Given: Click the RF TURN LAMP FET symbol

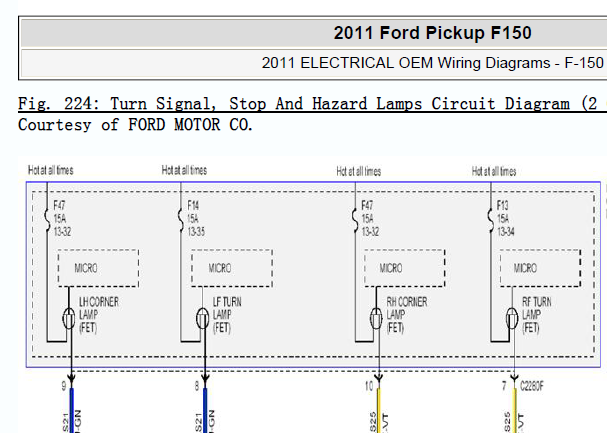Looking at the screenshot, I should tap(512, 318).
